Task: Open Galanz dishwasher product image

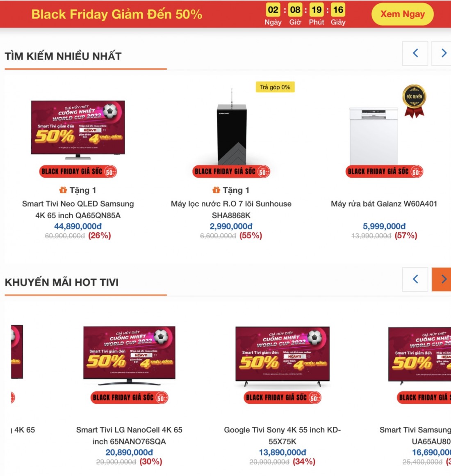Action: point(374,137)
